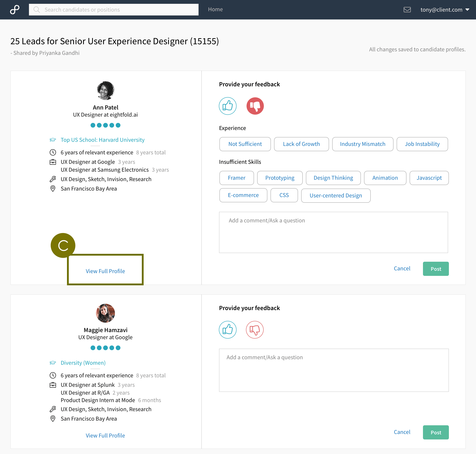Click the Diversity (Women) link
This screenshot has height=454, width=476.
[83, 363]
